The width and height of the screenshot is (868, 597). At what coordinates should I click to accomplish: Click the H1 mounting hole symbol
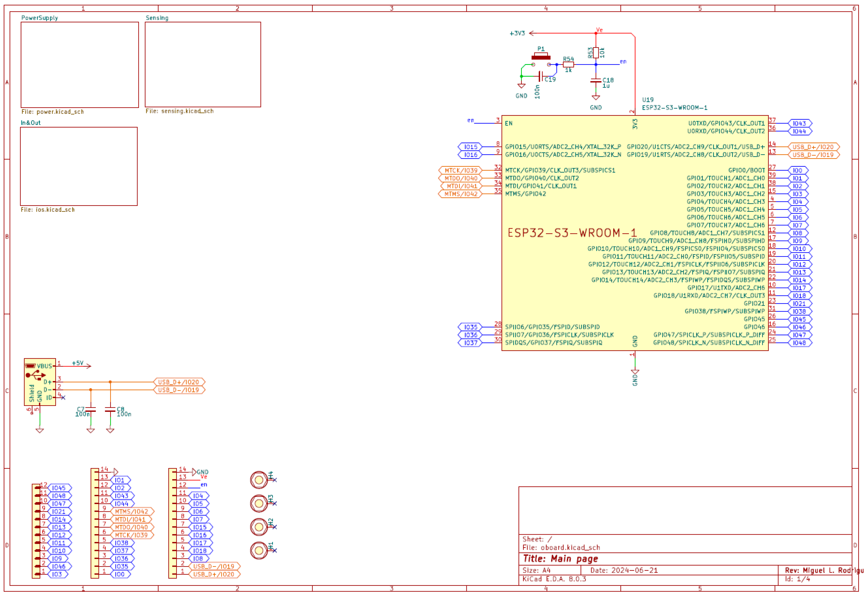[259, 550]
